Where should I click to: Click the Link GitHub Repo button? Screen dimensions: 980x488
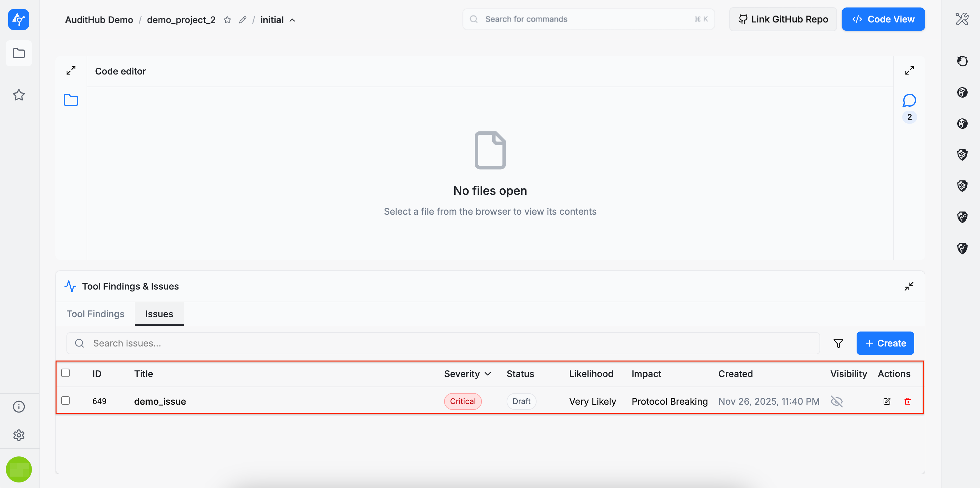point(783,19)
